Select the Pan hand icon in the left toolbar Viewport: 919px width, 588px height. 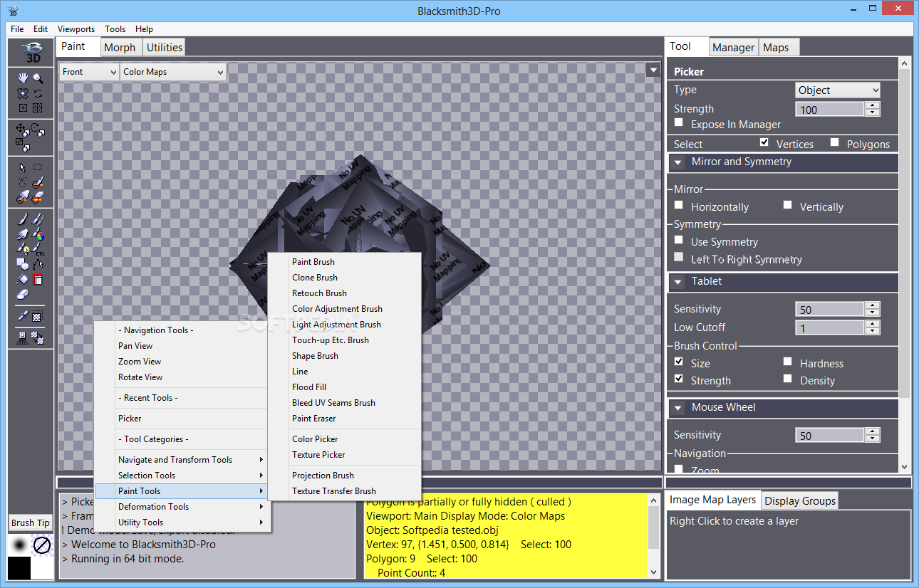(x=23, y=78)
